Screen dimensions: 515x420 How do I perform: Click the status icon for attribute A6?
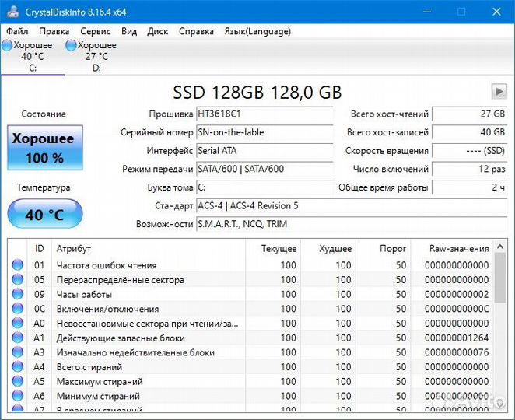tap(17, 396)
